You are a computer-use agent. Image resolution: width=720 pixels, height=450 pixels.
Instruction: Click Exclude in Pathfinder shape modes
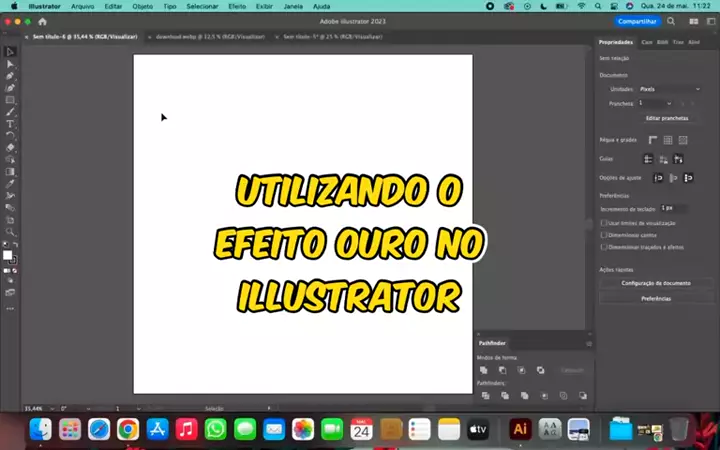coord(541,370)
